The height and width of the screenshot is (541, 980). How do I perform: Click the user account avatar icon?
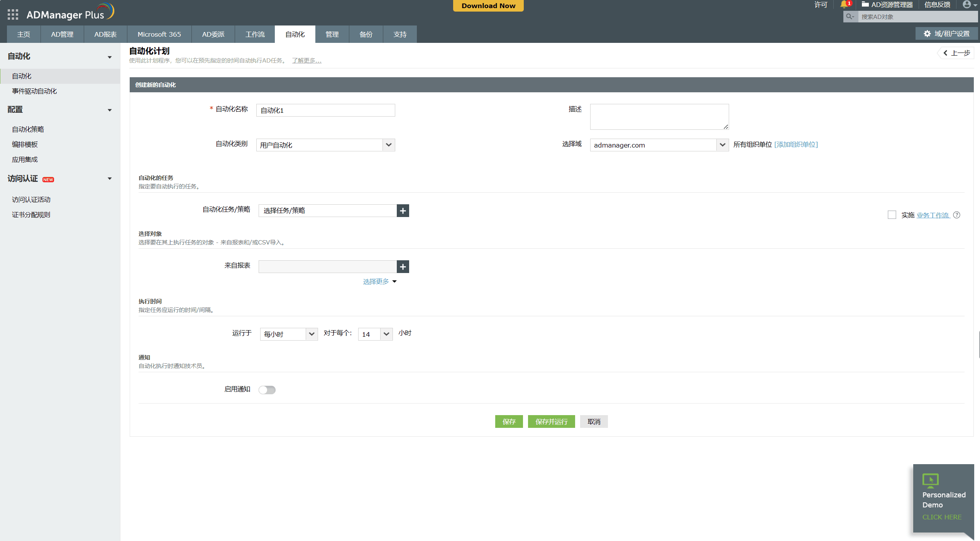[966, 5]
